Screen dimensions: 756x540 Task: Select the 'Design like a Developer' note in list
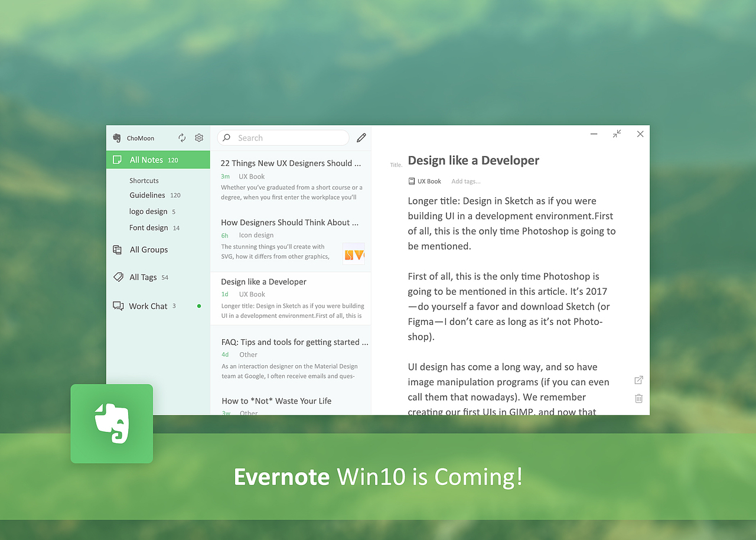click(x=291, y=299)
